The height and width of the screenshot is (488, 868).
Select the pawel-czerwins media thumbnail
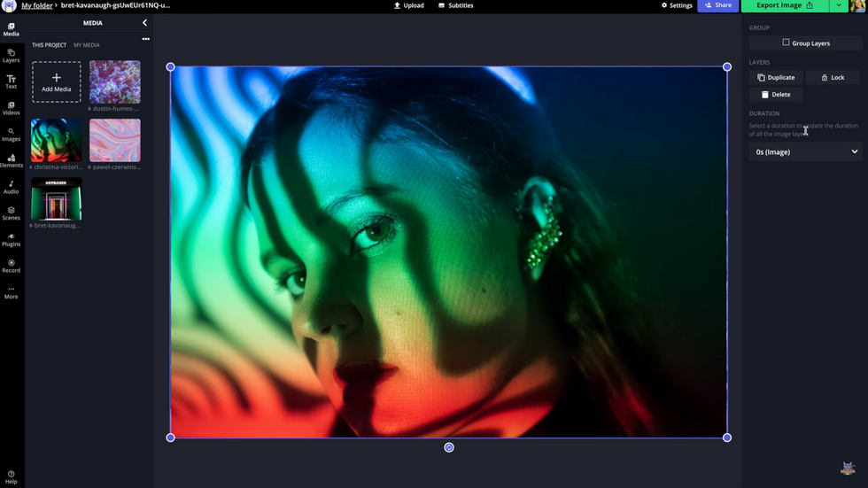[114, 141]
